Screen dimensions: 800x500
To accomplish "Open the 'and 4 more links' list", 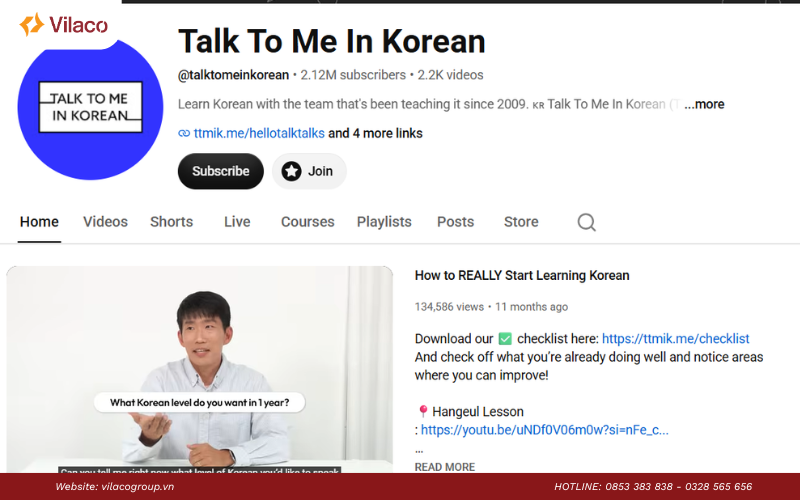I will [x=375, y=134].
